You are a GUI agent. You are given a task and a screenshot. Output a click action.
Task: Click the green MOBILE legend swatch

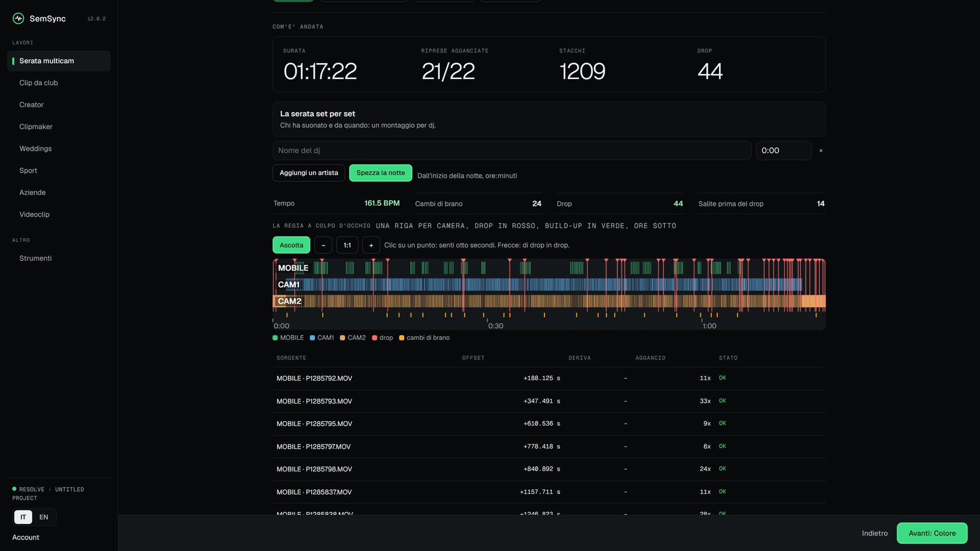[275, 338]
